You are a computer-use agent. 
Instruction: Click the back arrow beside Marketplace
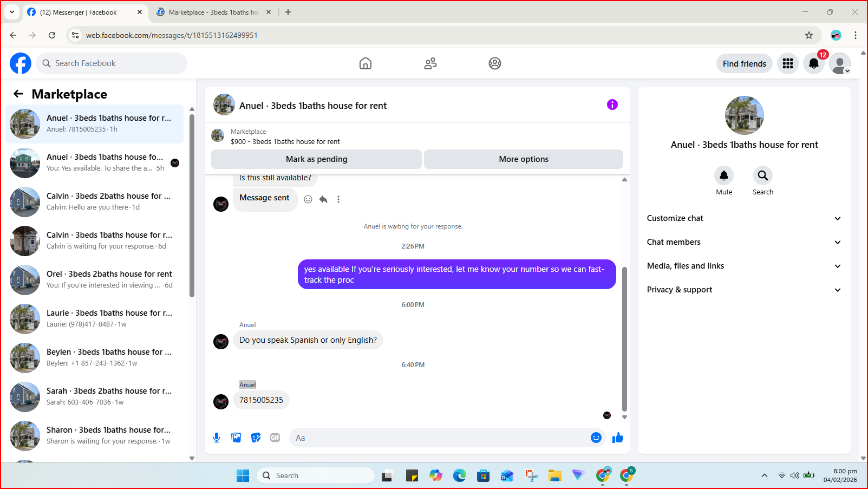(x=18, y=94)
